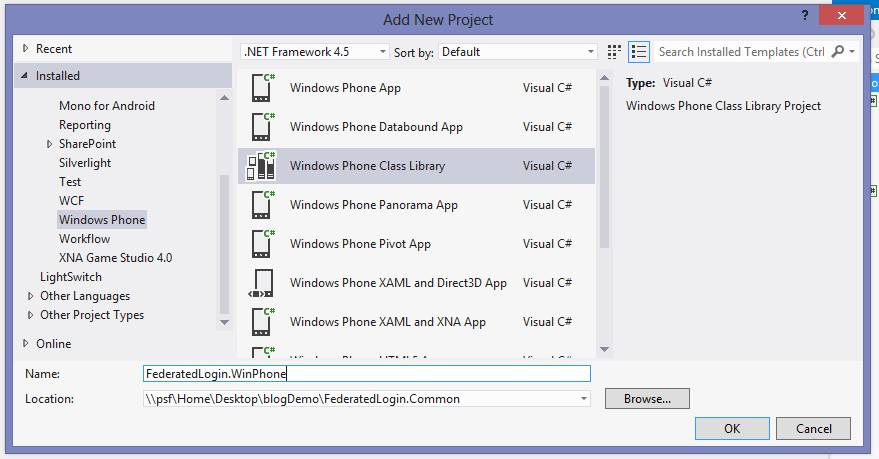Click the help question mark button
Image resolution: width=879 pixels, height=459 pixels.
pyautogui.click(x=805, y=16)
